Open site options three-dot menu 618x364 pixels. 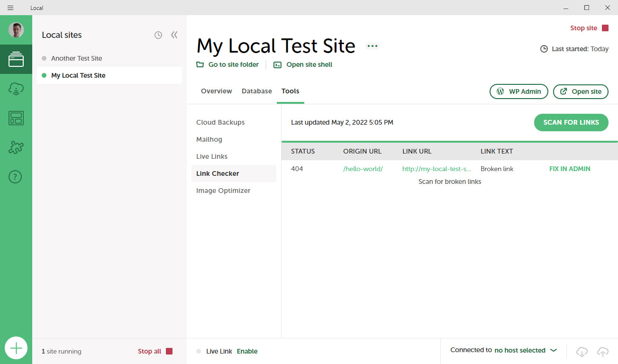click(373, 46)
